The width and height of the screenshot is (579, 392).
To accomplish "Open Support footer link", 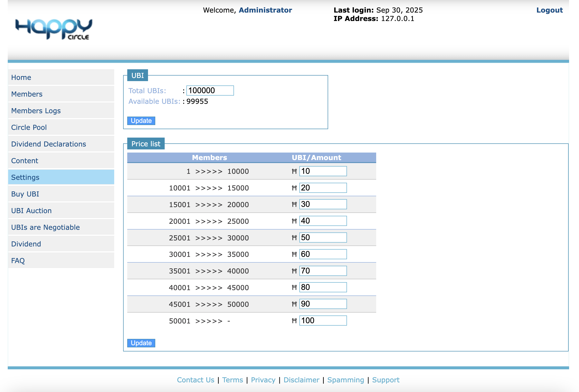I will (x=386, y=380).
